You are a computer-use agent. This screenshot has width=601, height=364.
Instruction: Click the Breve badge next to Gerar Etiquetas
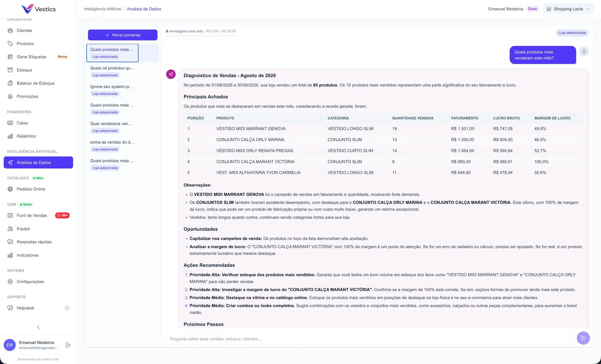coord(62,57)
